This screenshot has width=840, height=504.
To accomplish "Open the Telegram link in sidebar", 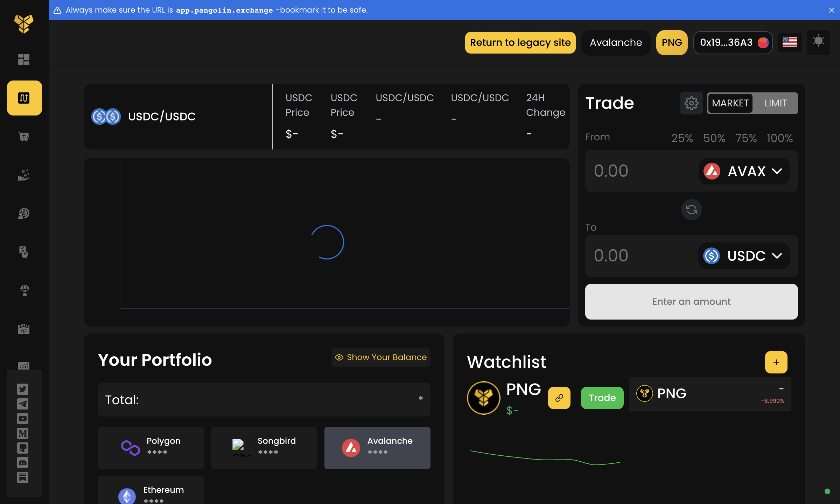I will click(23, 404).
